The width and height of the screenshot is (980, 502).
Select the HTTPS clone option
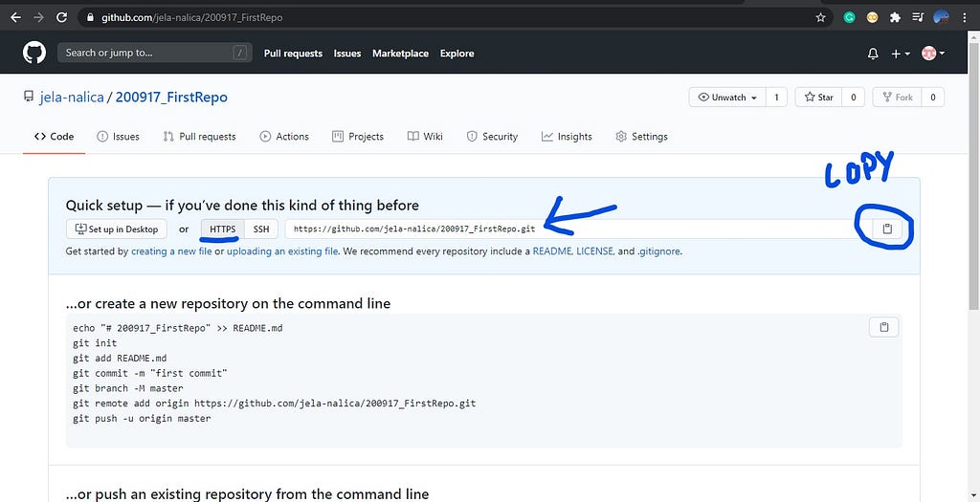222,229
